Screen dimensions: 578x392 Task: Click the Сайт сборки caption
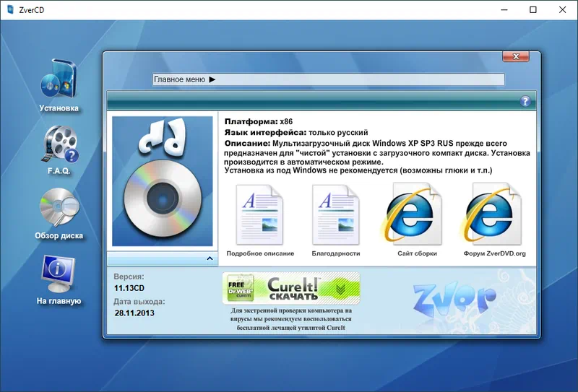click(x=417, y=253)
